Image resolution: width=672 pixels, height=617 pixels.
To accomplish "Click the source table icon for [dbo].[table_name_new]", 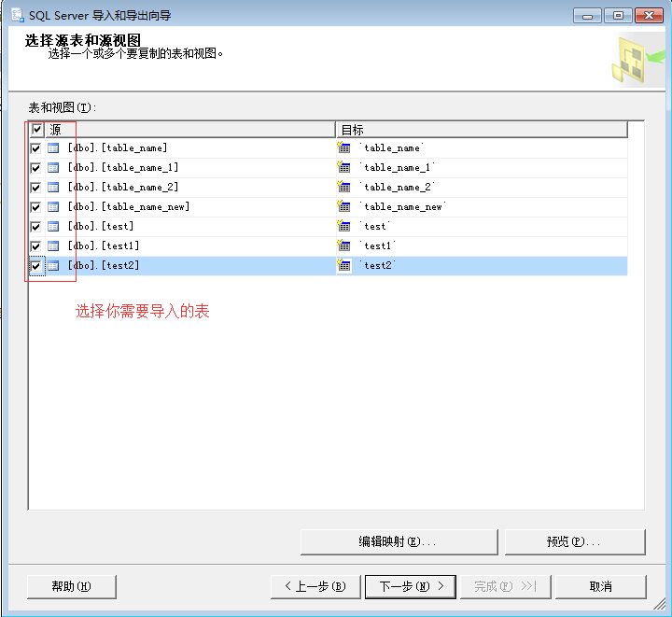I will 53,207.
